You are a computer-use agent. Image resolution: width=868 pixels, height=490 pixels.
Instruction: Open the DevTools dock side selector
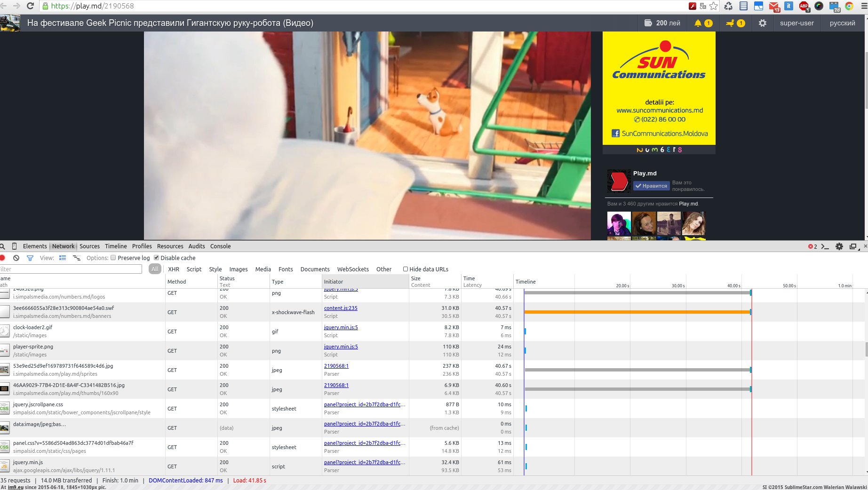[852, 246]
